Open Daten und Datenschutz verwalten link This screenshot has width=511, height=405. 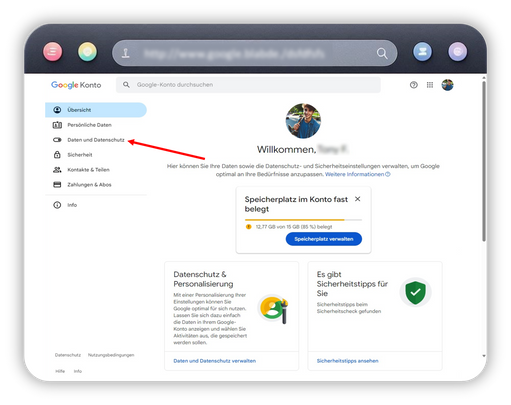(215, 361)
